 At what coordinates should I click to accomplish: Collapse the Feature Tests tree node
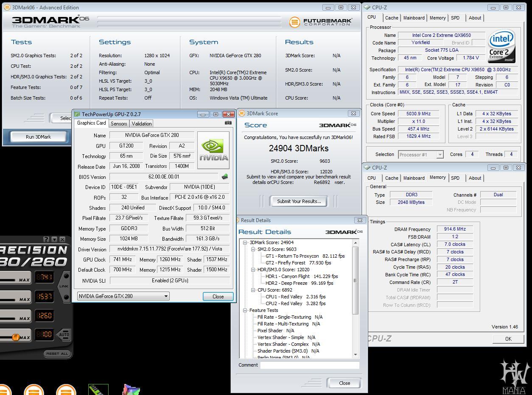[245, 310]
